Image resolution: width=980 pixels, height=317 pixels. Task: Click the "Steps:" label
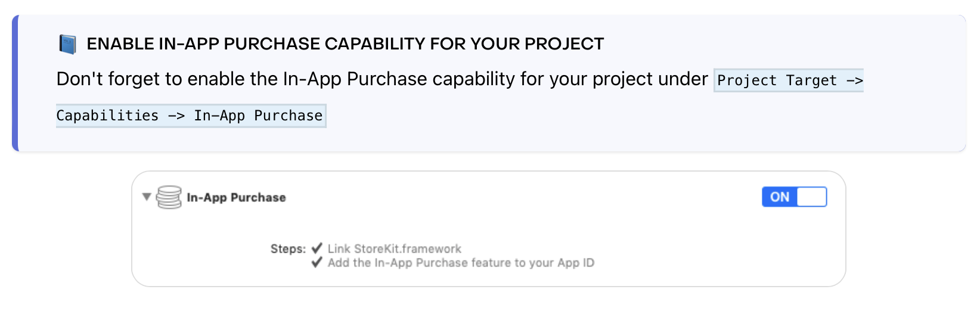288,249
